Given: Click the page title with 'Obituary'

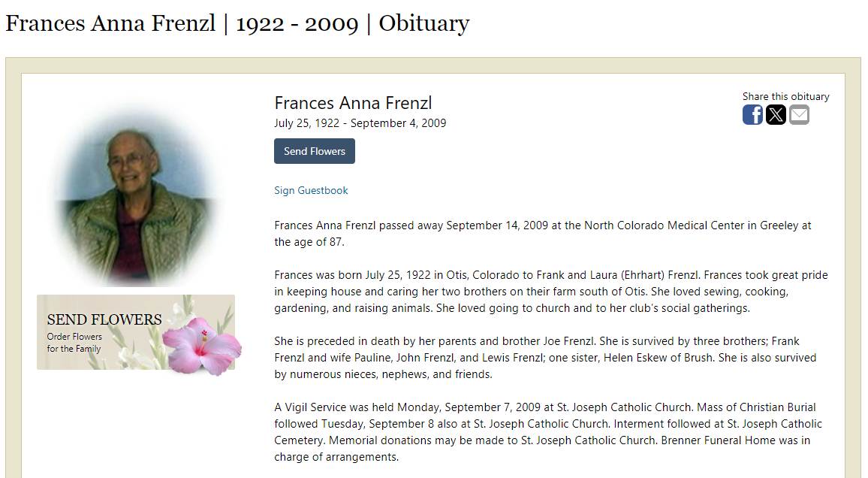Looking at the screenshot, I should point(237,23).
